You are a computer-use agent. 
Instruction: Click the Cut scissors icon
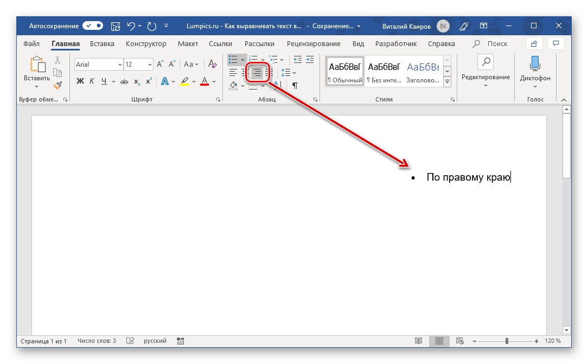coord(57,60)
